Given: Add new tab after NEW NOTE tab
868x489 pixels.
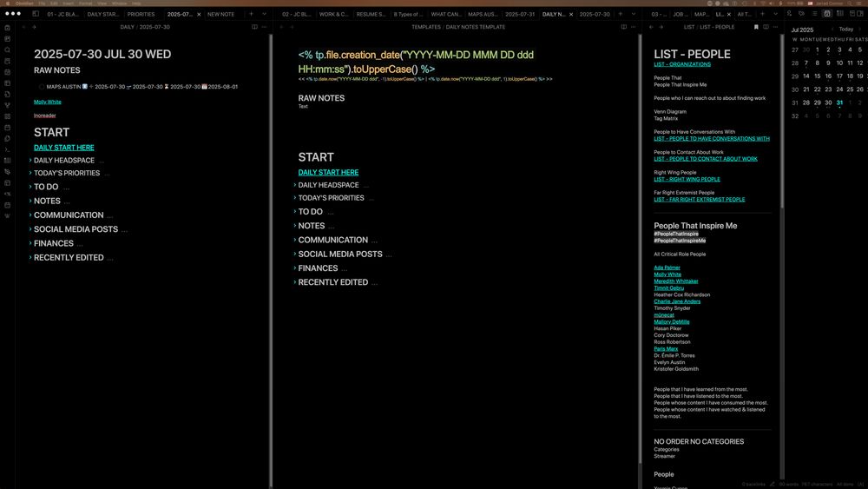Looking at the screenshot, I should click(252, 14).
